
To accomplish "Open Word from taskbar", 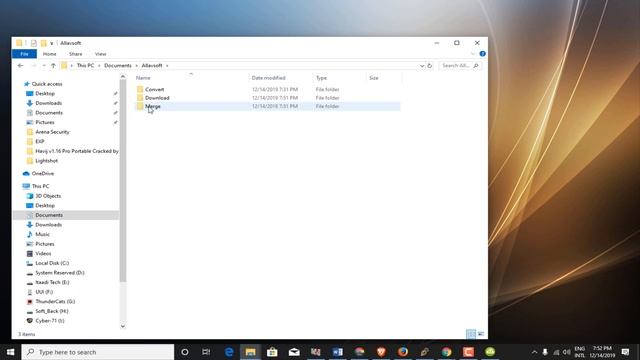I will [x=338, y=352].
